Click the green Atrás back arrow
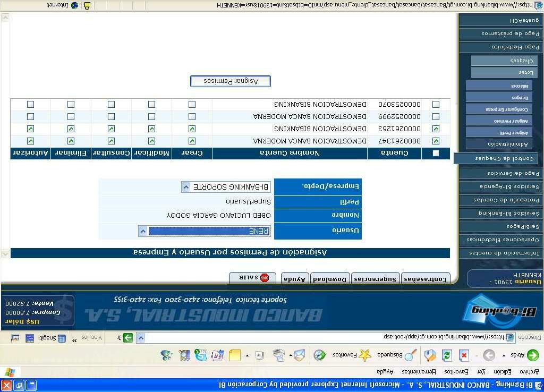 click(x=532, y=355)
